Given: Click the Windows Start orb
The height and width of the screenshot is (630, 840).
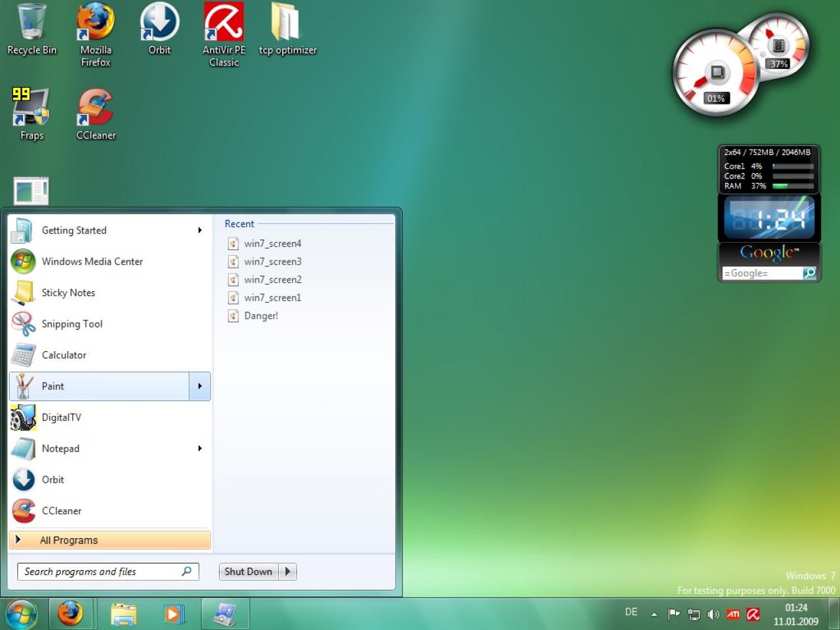Looking at the screenshot, I should pyautogui.click(x=22, y=614).
